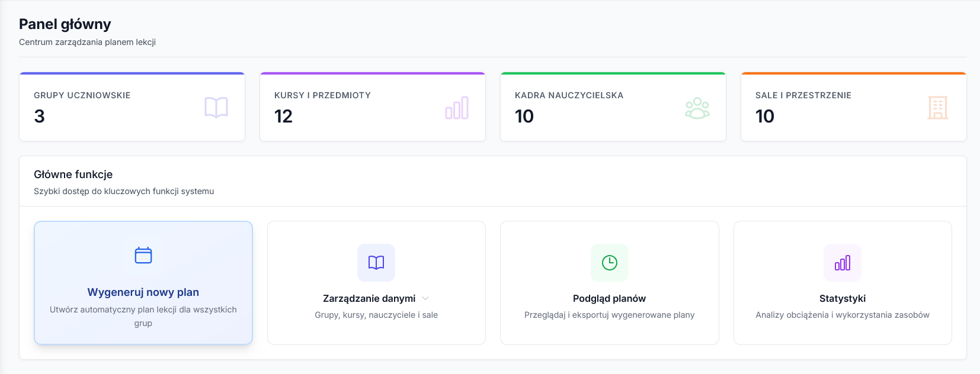This screenshot has width=980, height=374.
Task: Click the book icon on Grupy uczniowskie card
Action: (x=217, y=108)
